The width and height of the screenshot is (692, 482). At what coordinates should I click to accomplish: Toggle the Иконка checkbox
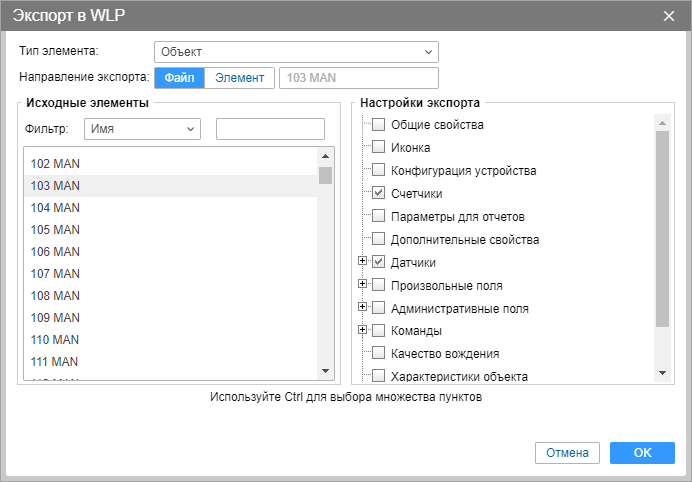[378, 148]
